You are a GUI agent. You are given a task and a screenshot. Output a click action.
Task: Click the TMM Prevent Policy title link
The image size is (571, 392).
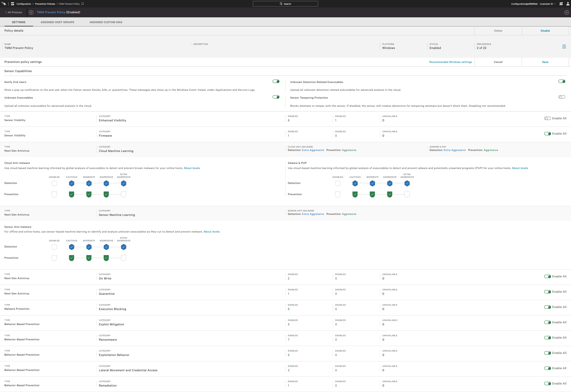pyautogui.click(x=51, y=12)
